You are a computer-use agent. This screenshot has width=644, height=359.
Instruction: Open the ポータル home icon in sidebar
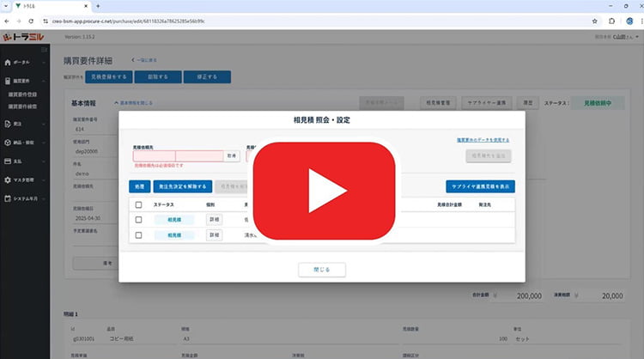pos(8,63)
